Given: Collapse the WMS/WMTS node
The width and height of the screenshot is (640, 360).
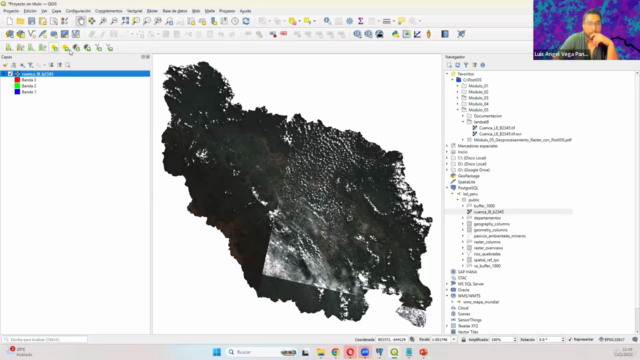Looking at the screenshot, I should pyautogui.click(x=447, y=296).
